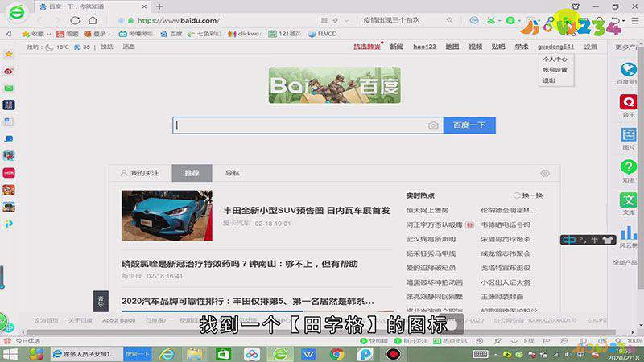Click the star favorites icon in left sidebar
This screenshot has height=362, width=644.
[9, 54]
